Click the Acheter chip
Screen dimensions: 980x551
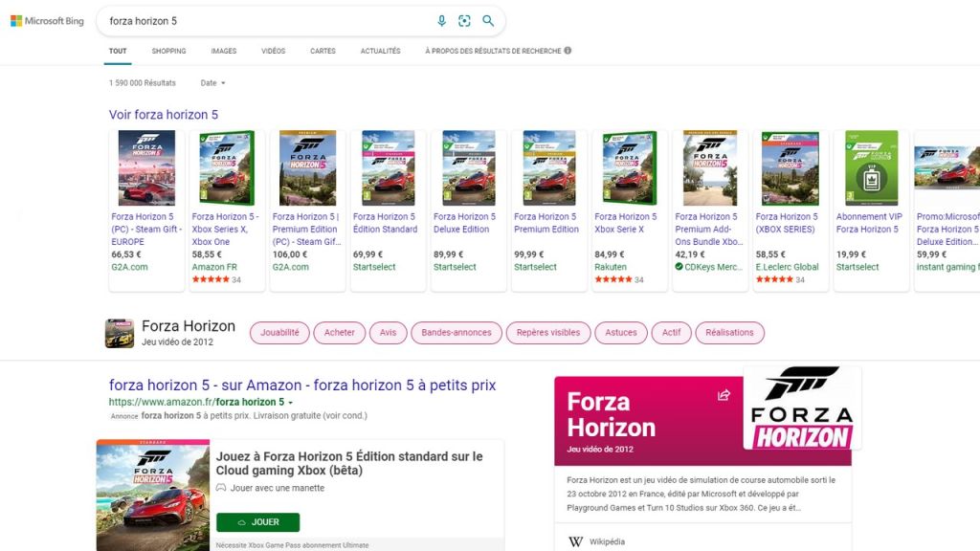pyautogui.click(x=340, y=332)
